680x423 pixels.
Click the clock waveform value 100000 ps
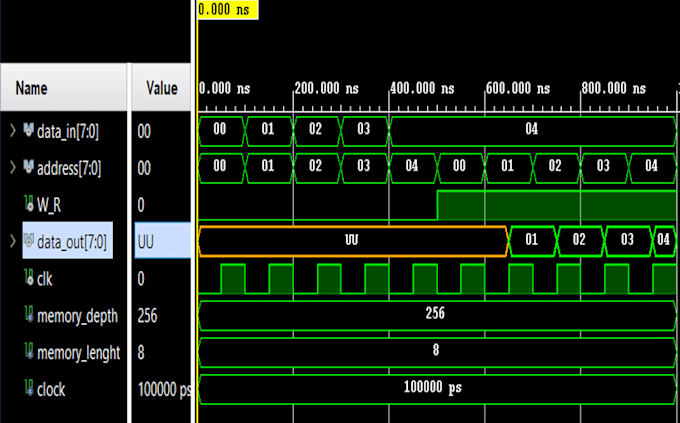point(433,387)
